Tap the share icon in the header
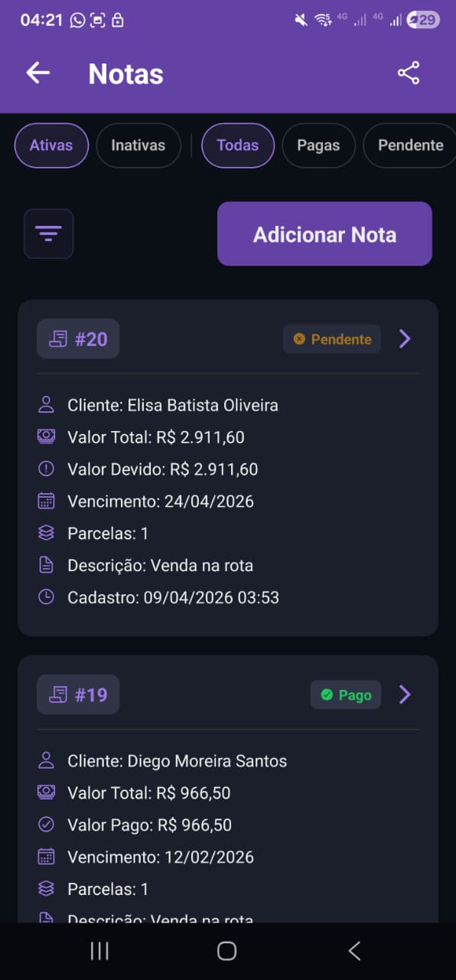The height and width of the screenshot is (980, 456). coord(409,73)
